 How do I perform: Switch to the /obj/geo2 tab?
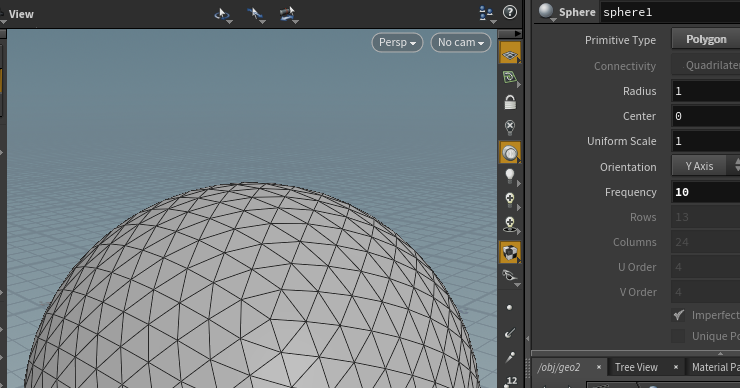point(559,367)
